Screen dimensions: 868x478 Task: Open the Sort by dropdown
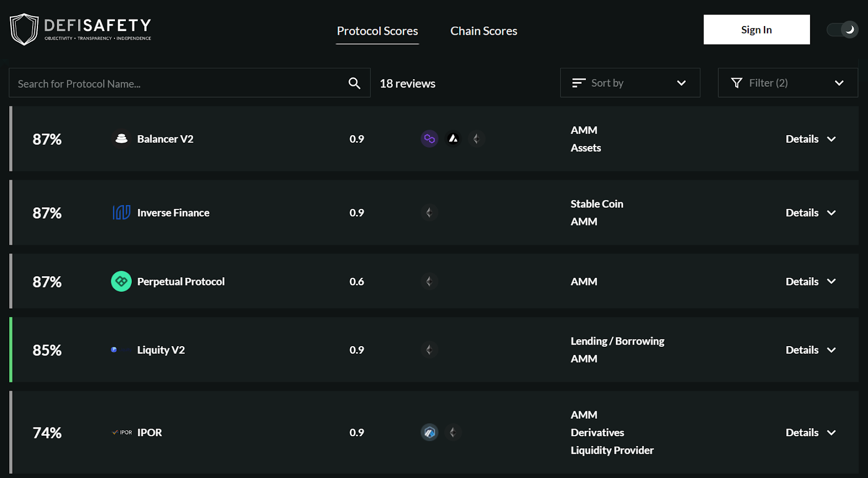click(x=630, y=82)
